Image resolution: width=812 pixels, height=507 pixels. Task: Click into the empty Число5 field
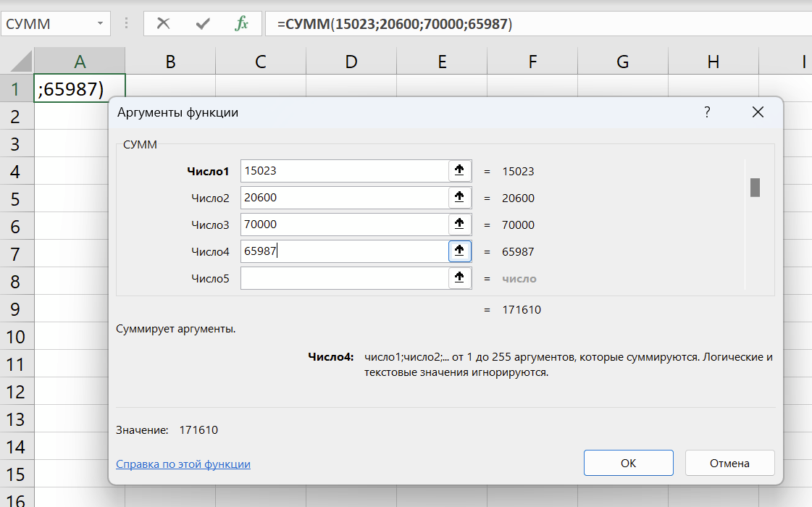344,278
